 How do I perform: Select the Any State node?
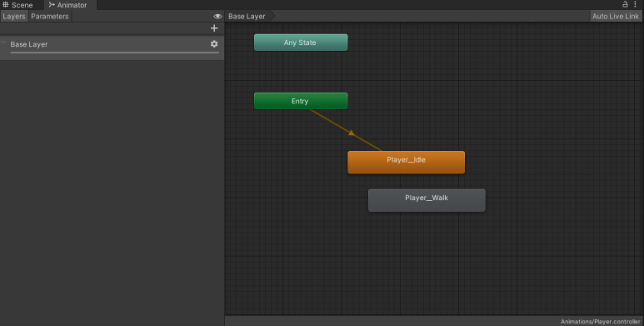click(x=301, y=43)
